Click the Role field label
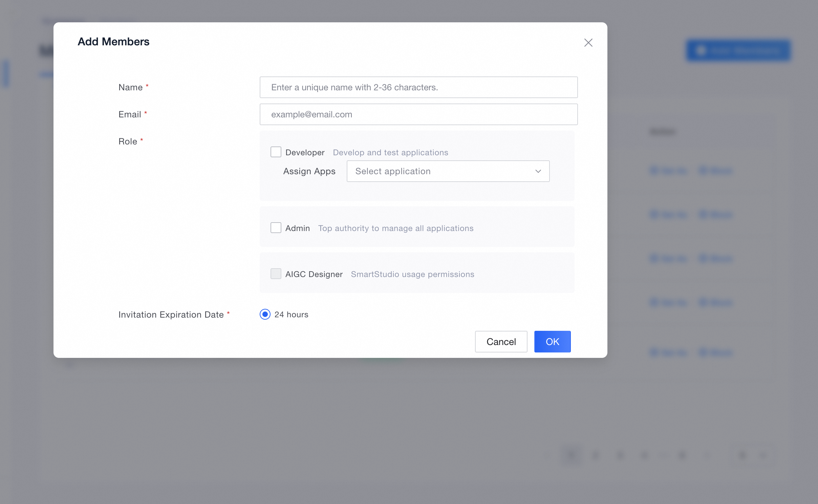This screenshot has width=818, height=504. coord(128,141)
